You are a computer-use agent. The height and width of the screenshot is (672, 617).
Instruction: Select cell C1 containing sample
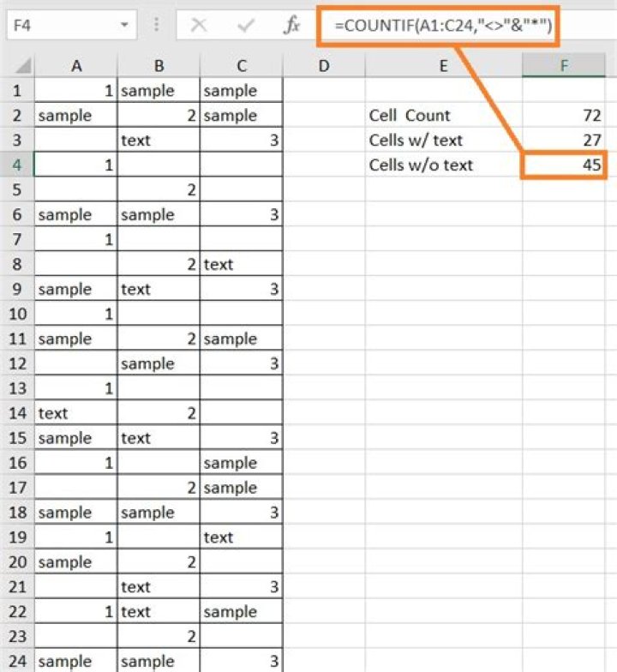242,91
